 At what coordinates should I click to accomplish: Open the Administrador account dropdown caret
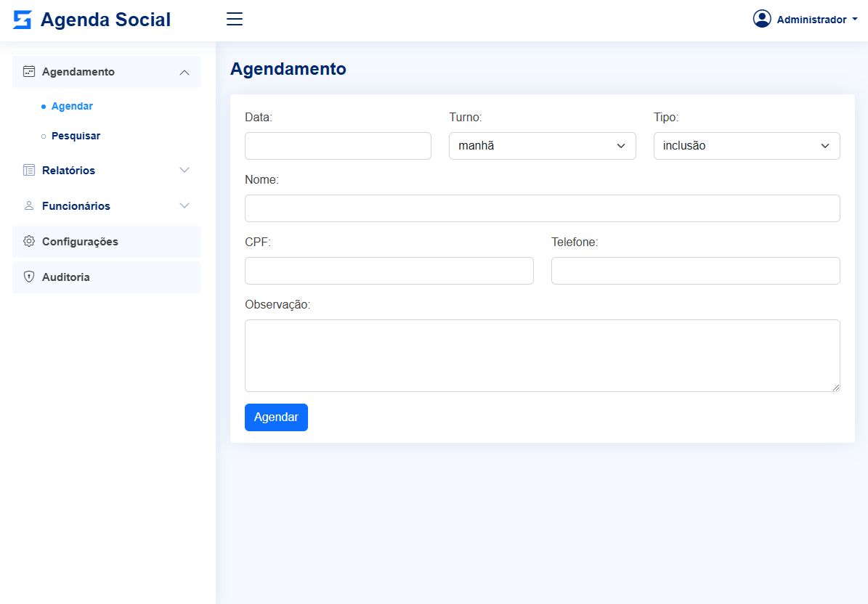[855, 20]
